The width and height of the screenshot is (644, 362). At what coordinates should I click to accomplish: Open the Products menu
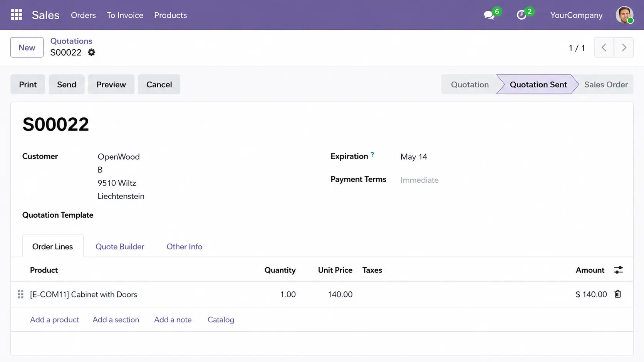170,15
